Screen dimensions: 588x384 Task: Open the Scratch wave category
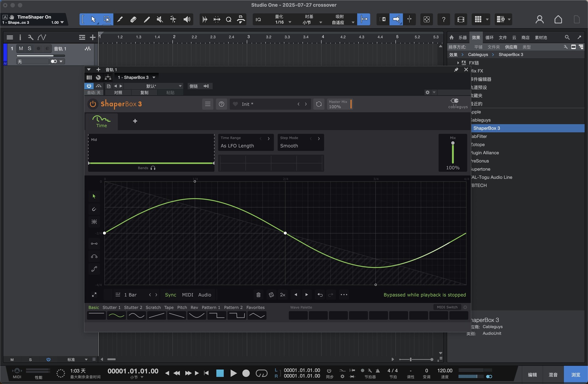(x=153, y=307)
